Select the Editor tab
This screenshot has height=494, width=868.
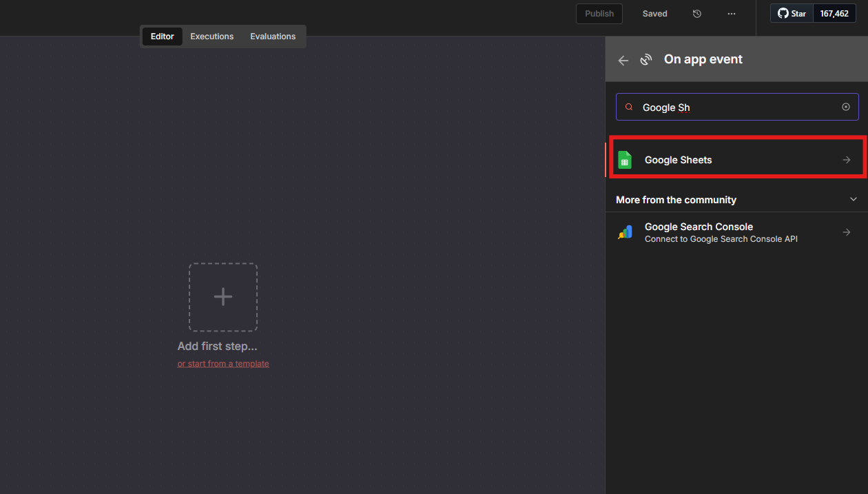click(163, 37)
